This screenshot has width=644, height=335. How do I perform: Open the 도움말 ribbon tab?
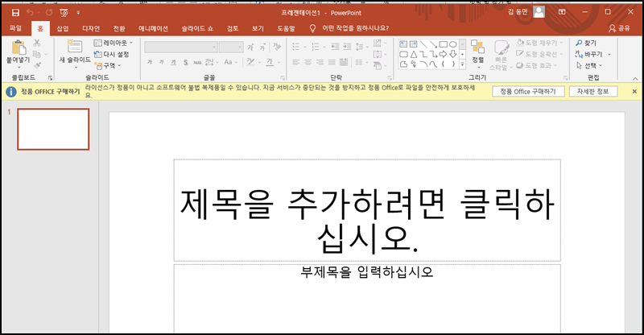[x=286, y=28]
